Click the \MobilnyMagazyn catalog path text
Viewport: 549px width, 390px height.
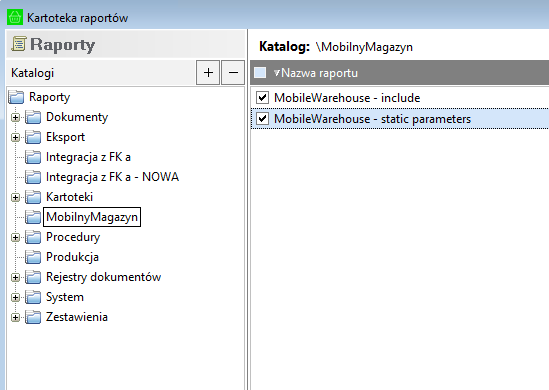click(x=364, y=47)
